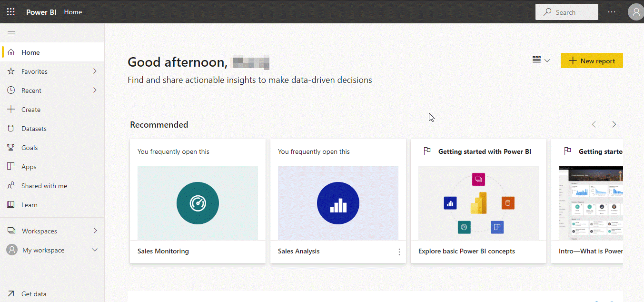Expand the Favorites flyout chevron
This screenshot has width=644, height=302.
95,71
